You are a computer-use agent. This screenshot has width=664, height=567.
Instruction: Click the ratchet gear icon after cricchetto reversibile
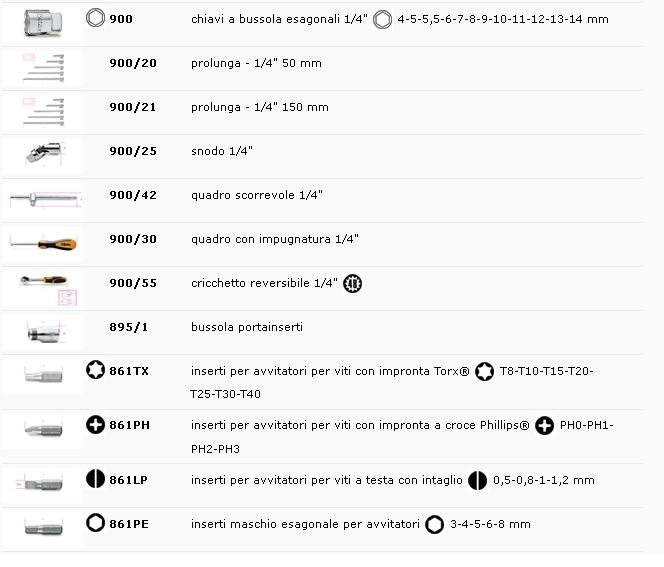click(x=352, y=283)
